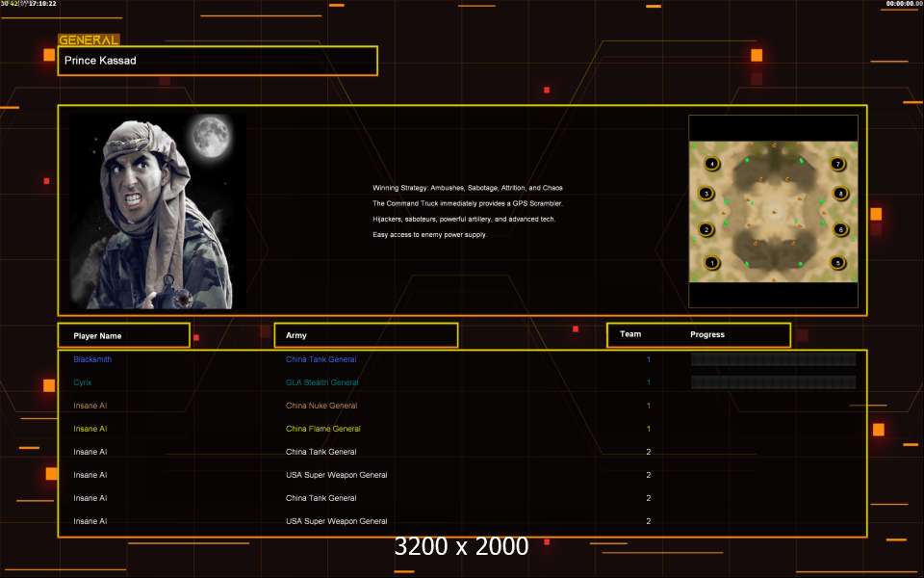Select start position 4 marker on minimap
This screenshot has width=924, height=578.
pos(711,164)
